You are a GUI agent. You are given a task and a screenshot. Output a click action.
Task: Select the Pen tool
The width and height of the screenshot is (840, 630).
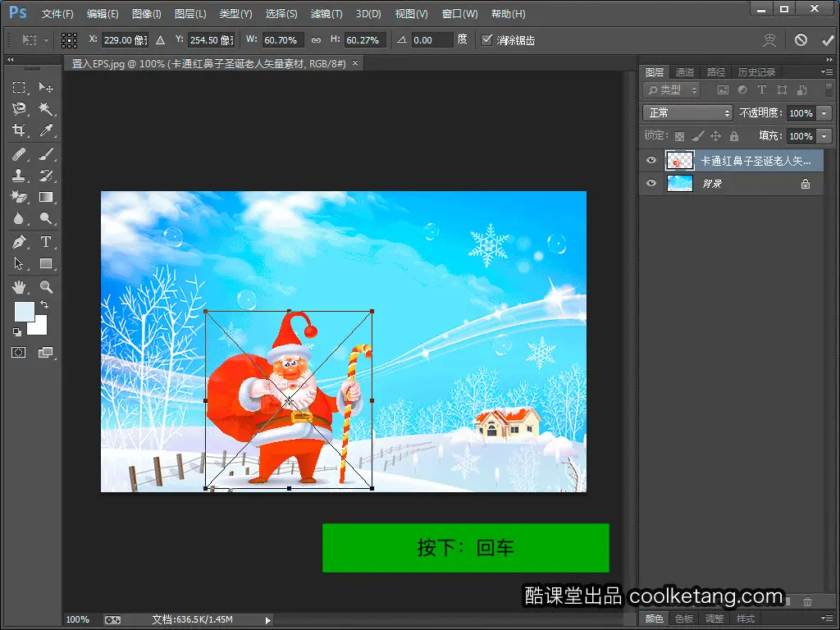pyautogui.click(x=19, y=242)
